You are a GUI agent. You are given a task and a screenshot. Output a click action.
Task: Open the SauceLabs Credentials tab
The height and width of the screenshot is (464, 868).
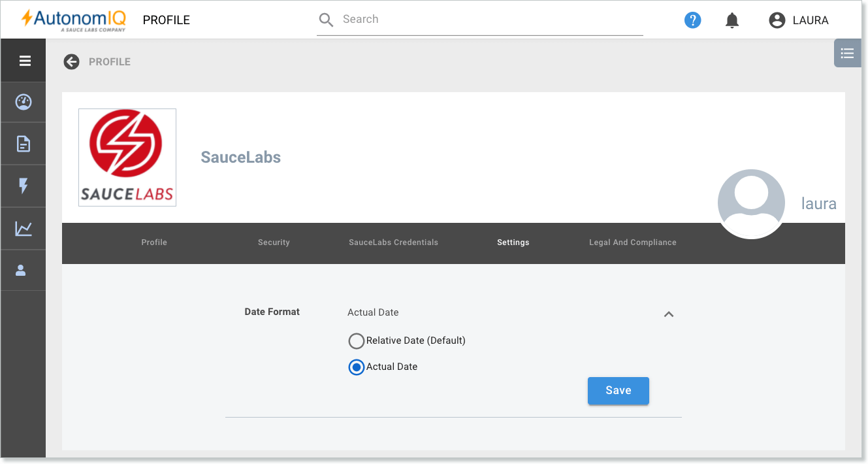(393, 242)
